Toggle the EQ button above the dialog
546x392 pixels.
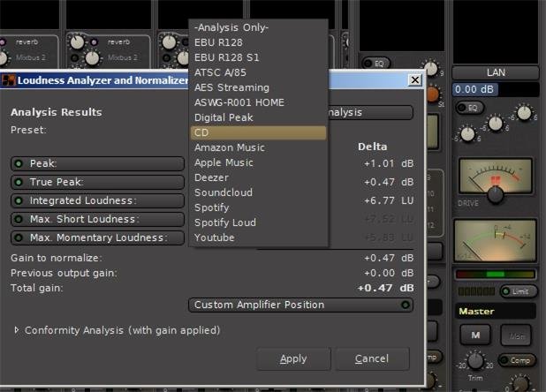point(375,64)
